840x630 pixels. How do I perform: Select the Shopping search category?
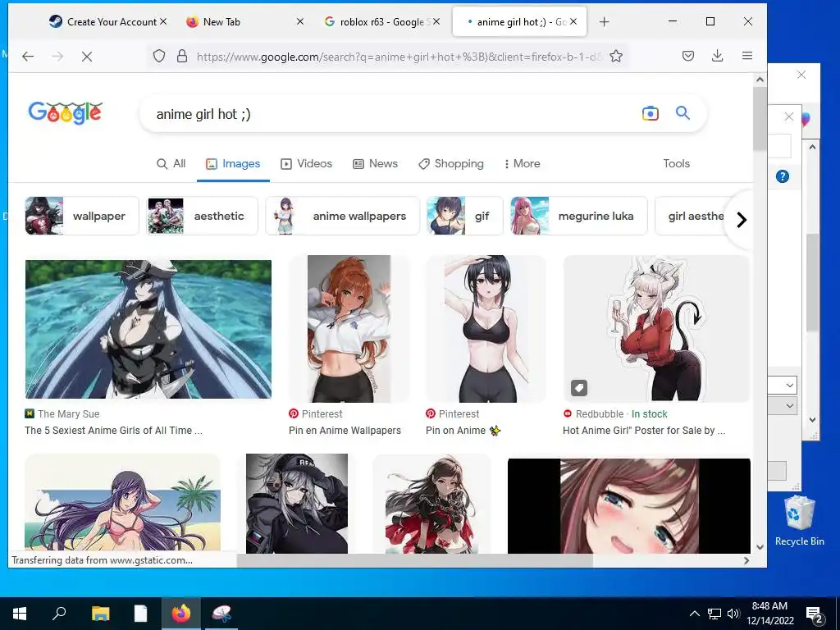451,163
